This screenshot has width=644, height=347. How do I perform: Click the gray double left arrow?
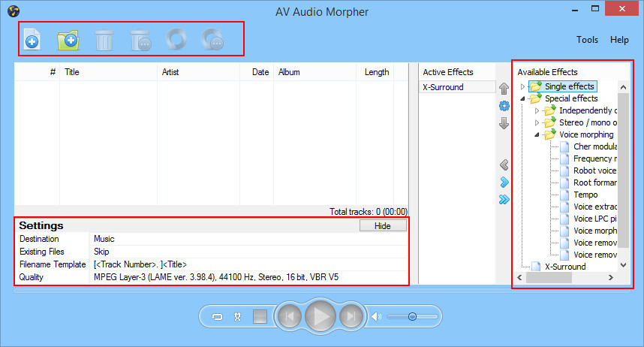click(504, 165)
